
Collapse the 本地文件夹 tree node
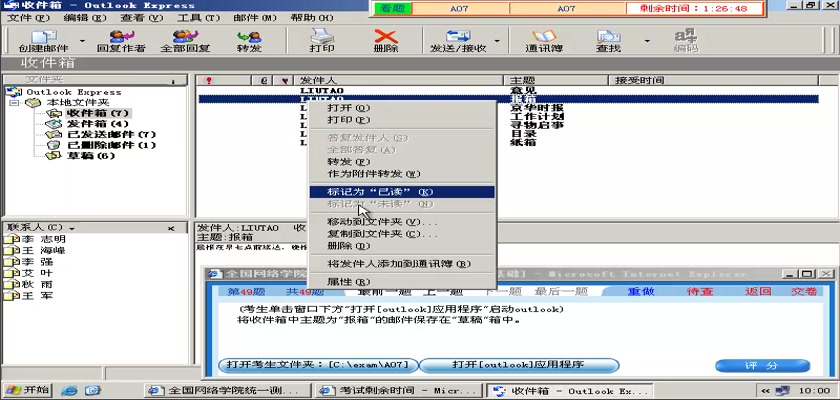click(x=14, y=102)
